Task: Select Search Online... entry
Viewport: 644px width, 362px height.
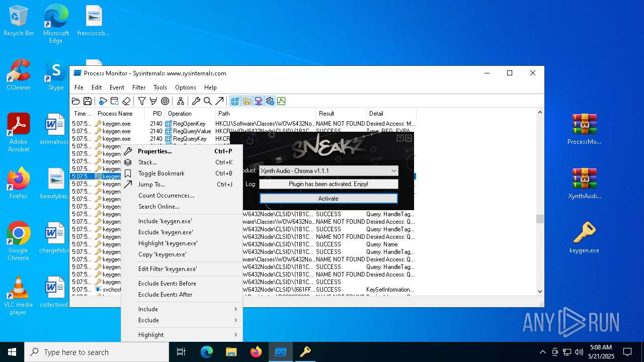Action: [182, 207]
